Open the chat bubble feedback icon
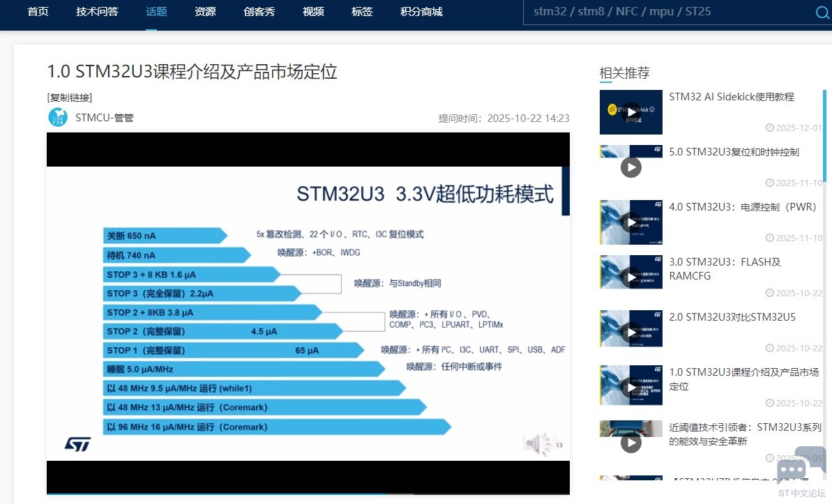Viewport: 832px width, 504px height. click(801, 465)
